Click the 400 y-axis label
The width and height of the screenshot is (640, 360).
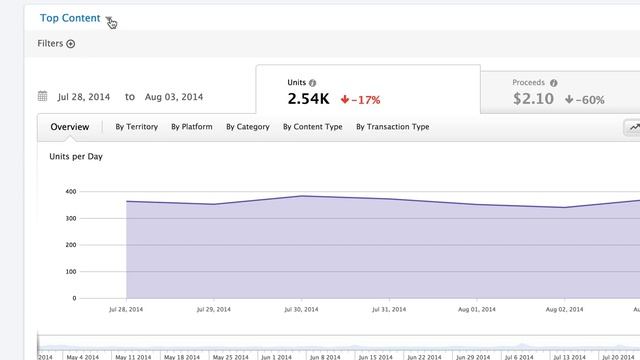[71, 191]
